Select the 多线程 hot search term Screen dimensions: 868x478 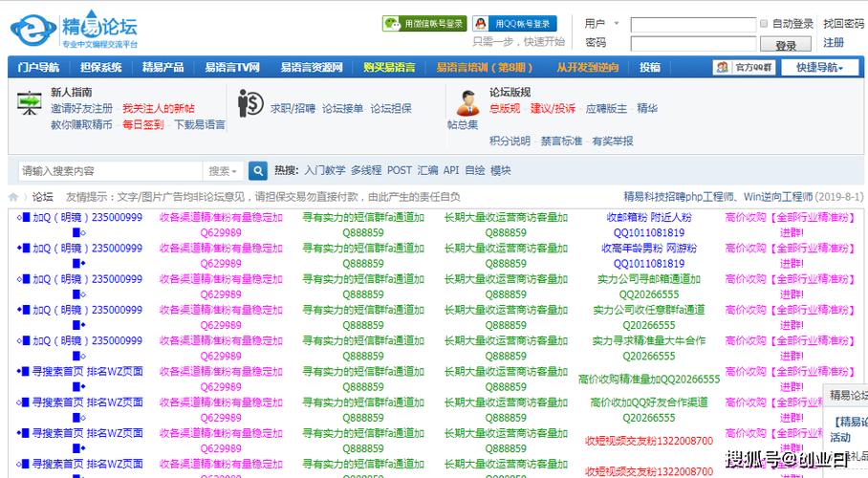366,170
